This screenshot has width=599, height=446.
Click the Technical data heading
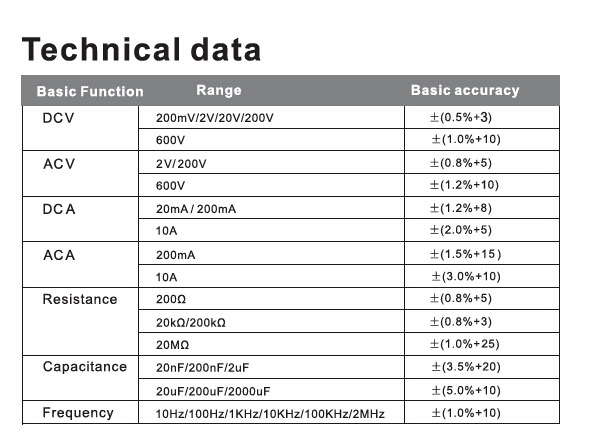[x=141, y=49]
